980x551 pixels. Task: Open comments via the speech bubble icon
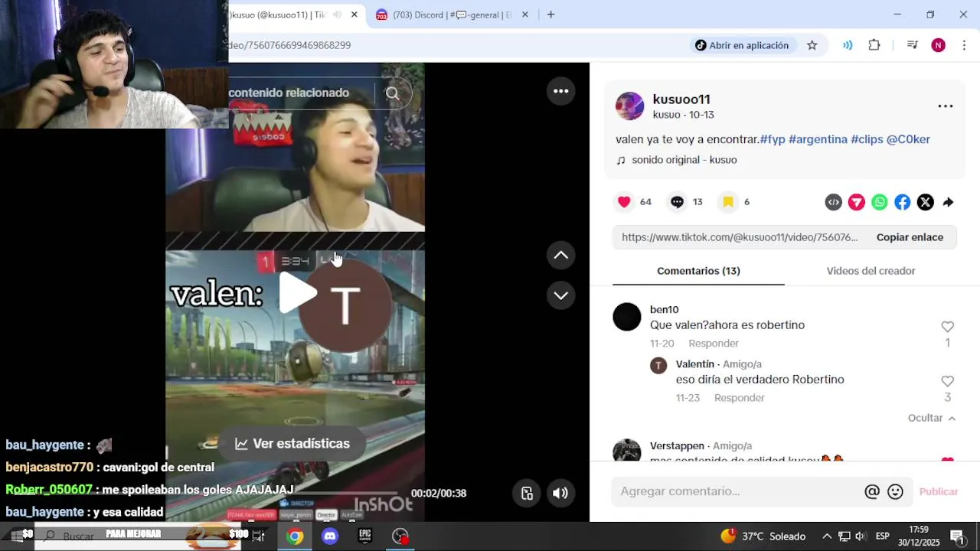click(677, 202)
